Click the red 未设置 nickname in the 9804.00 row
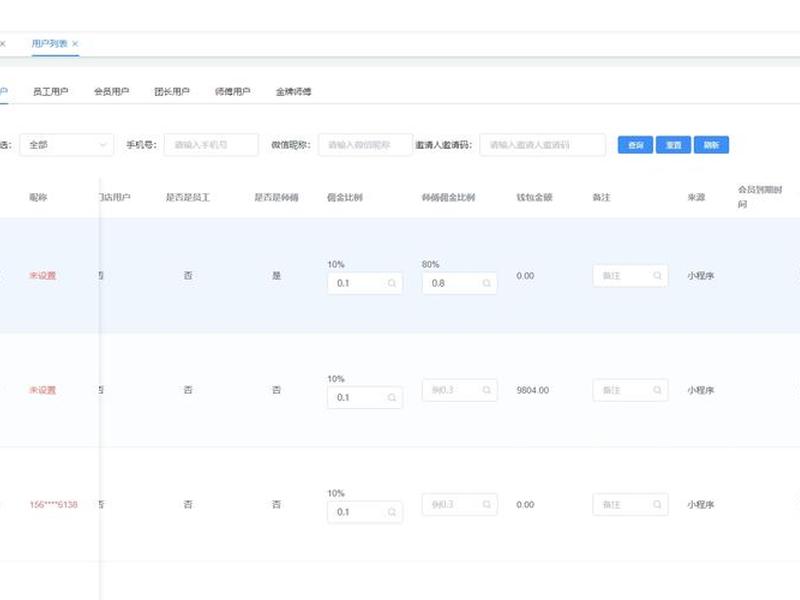Screen dimensions: 800x600 (x=42, y=390)
